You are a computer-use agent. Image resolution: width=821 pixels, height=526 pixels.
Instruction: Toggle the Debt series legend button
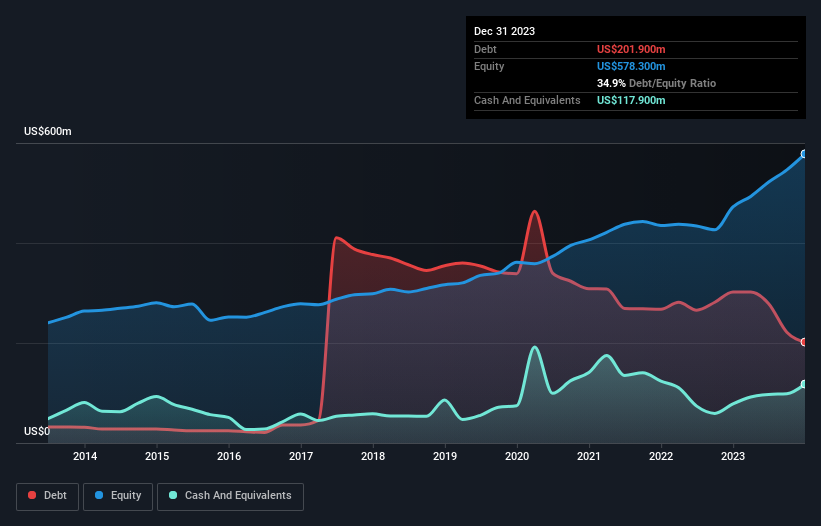pos(48,496)
